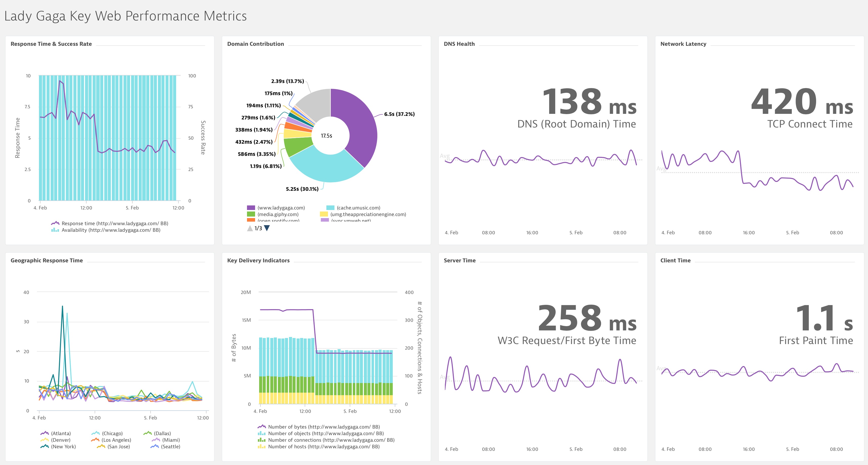
Task: Go to next legend page down arrow
Action: (x=267, y=228)
